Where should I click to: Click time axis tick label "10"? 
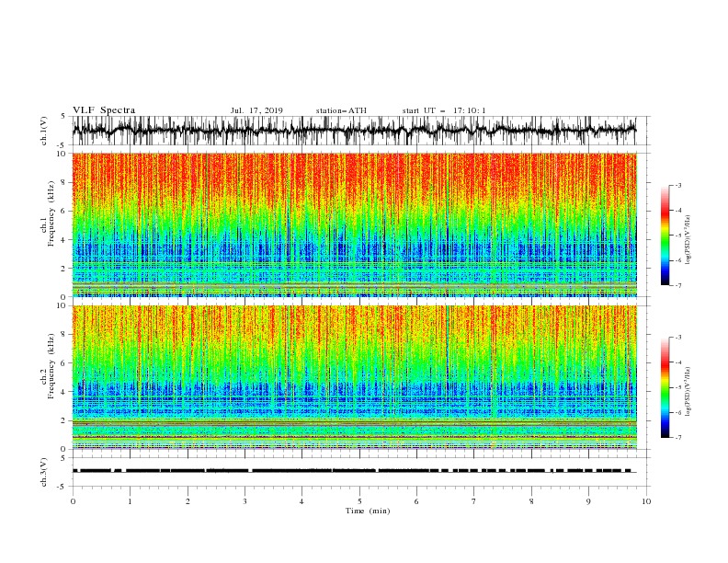coord(646,501)
